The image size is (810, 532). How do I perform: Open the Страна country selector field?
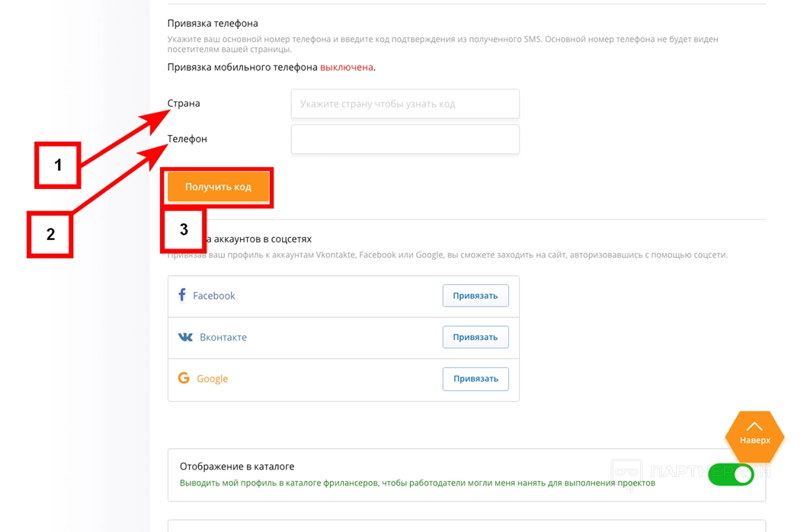tap(405, 104)
